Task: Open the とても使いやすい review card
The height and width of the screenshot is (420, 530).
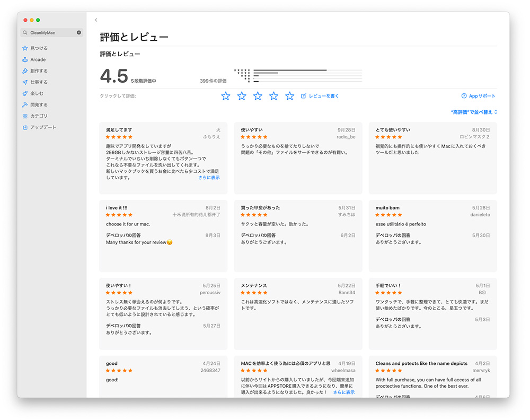Action: coord(432,158)
